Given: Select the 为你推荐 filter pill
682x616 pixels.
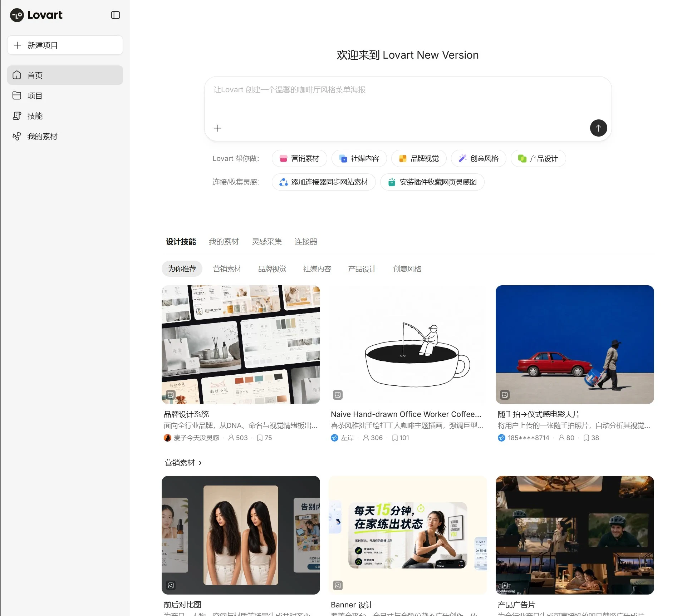Looking at the screenshot, I should tap(182, 269).
